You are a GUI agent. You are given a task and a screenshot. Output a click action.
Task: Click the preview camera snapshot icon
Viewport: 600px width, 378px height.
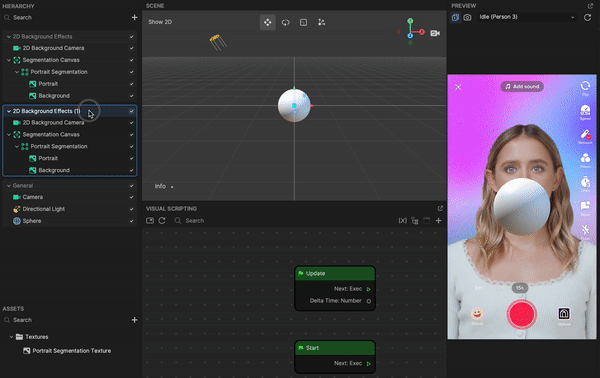point(467,18)
